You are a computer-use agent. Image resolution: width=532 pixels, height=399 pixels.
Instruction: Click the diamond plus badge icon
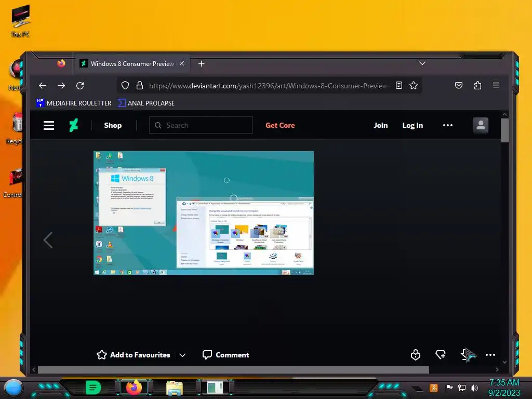[441, 355]
